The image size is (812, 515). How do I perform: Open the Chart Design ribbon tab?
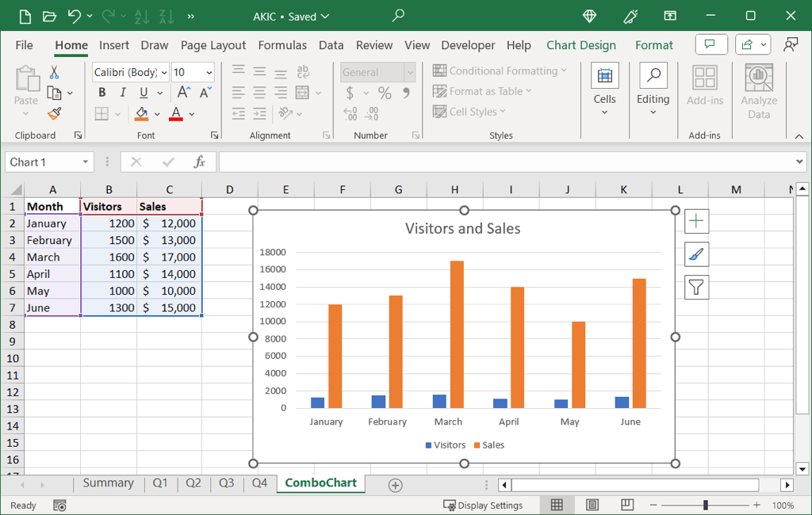tap(580, 45)
